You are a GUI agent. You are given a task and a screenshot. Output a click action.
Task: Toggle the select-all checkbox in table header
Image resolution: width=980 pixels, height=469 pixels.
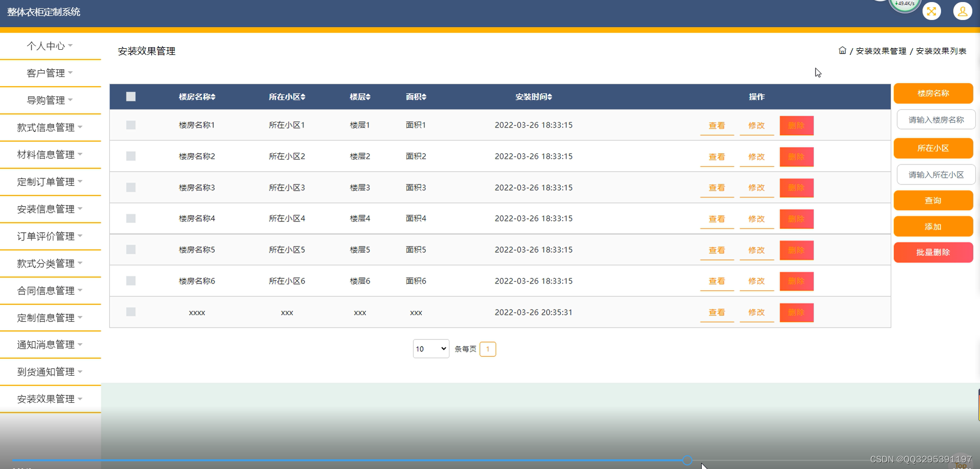(x=131, y=96)
